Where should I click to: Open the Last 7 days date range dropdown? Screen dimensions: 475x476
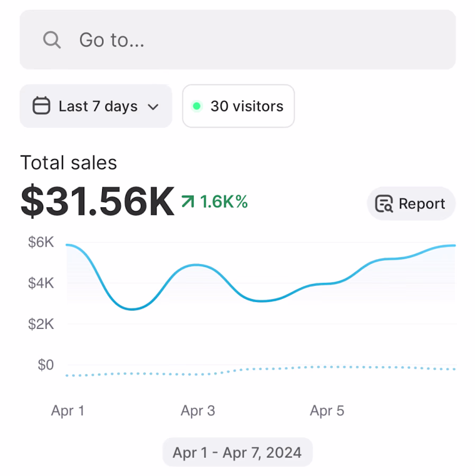[x=96, y=106]
